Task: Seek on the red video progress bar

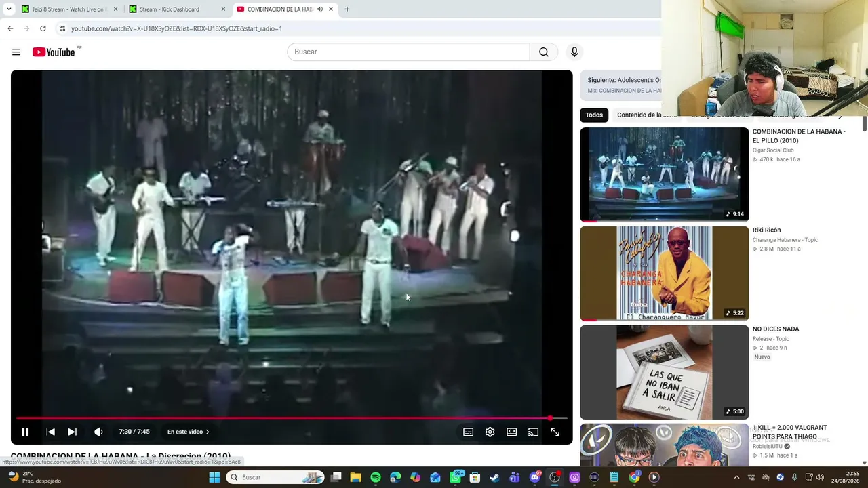Action: click(x=292, y=418)
